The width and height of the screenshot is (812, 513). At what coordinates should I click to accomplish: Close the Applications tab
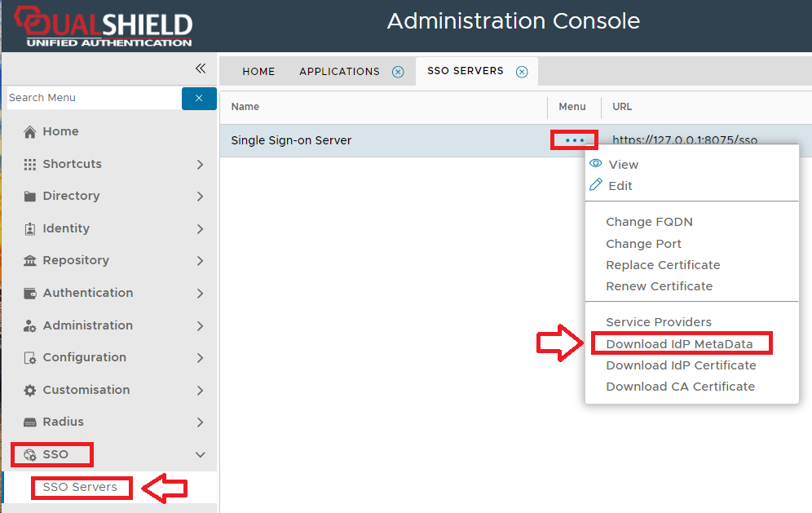pyautogui.click(x=398, y=72)
